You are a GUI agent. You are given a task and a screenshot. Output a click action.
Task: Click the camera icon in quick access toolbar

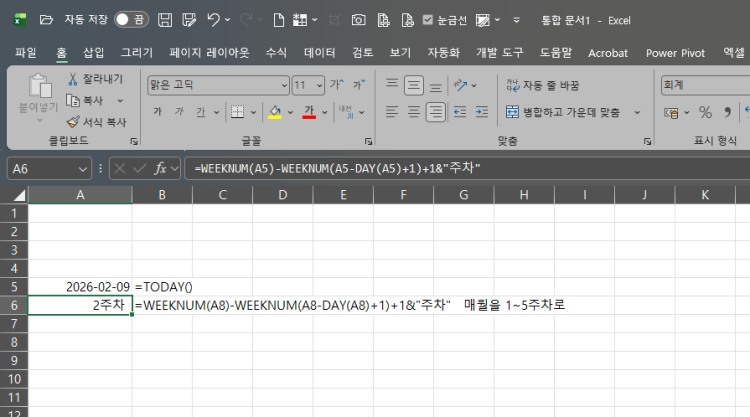[x=358, y=20]
